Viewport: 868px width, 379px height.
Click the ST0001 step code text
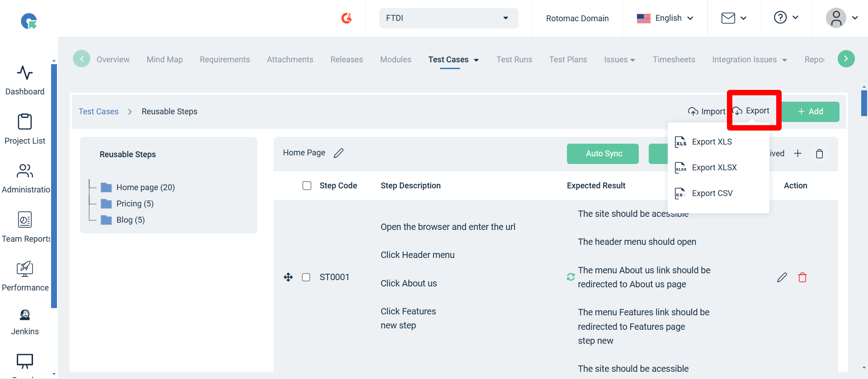pos(334,277)
